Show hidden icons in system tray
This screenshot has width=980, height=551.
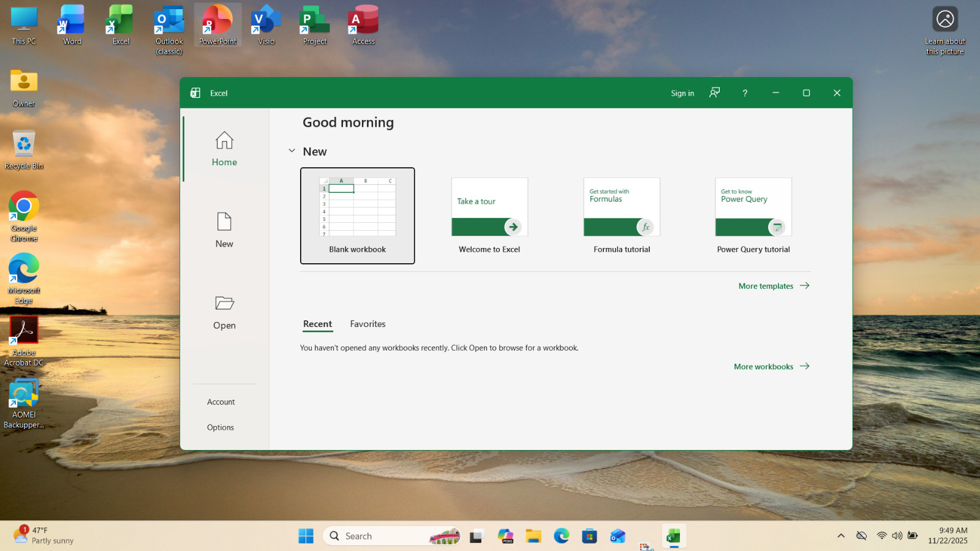point(841,536)
